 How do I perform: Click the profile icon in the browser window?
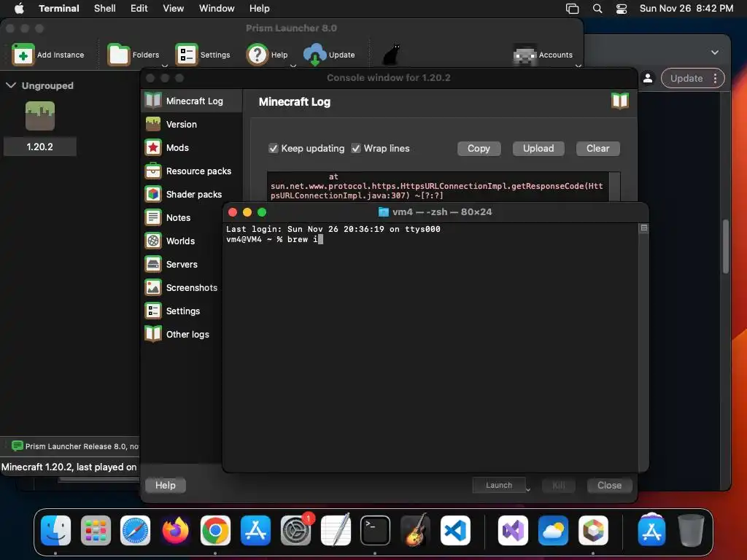tap(648, 78)
